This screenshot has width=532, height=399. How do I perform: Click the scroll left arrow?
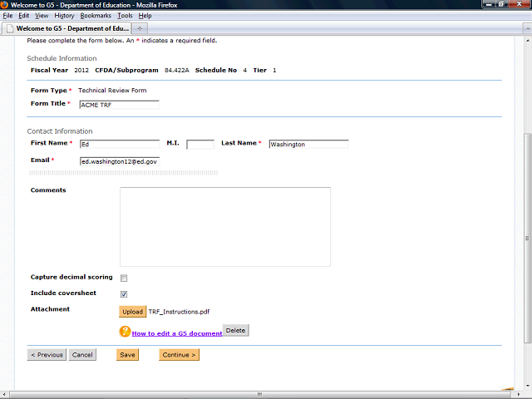coord(3,395)
